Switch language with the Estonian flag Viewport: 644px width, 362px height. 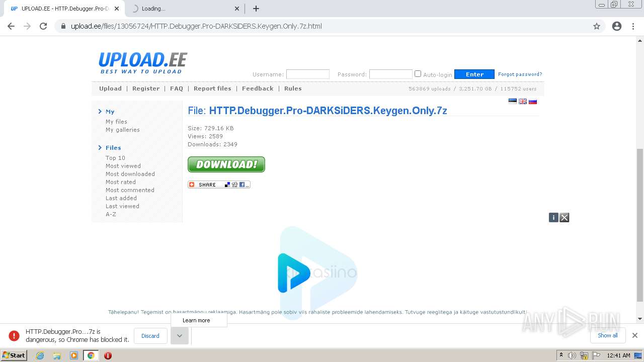point(513,101)
